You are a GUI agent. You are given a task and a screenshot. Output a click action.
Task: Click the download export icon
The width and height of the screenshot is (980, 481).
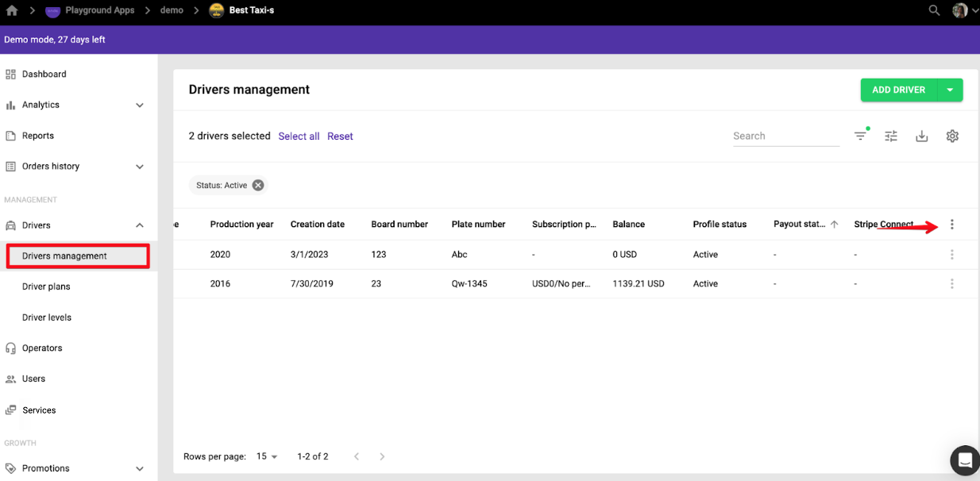(921, 137)
